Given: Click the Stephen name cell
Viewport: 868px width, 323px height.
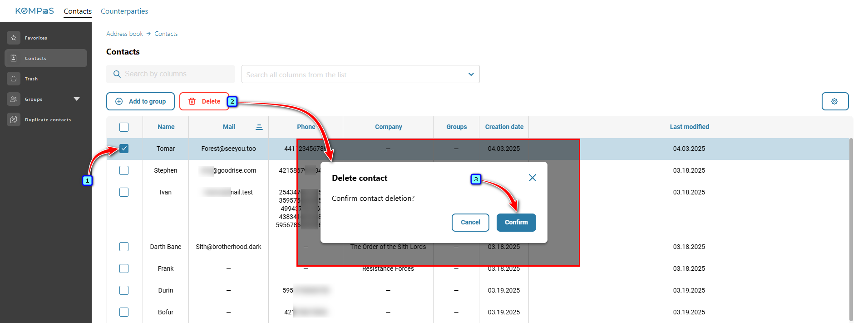Looking at the screenshot, I should pyautogui.click(x=166, y=170).
